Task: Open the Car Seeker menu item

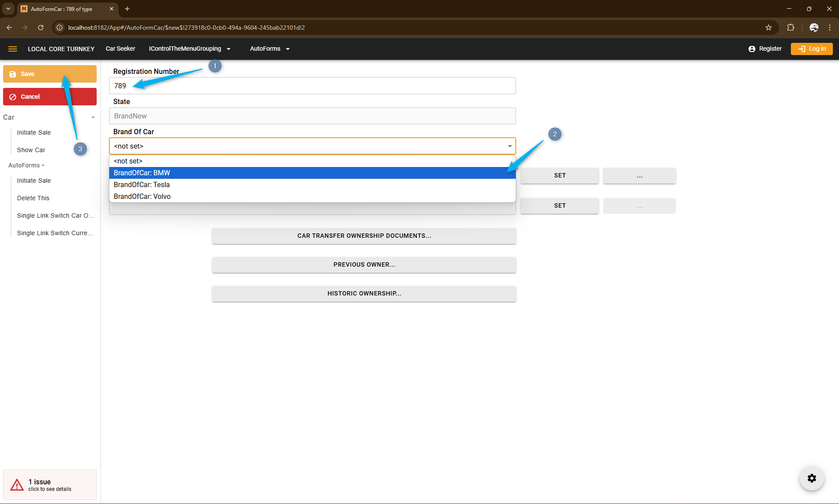Action: point(120,49)
